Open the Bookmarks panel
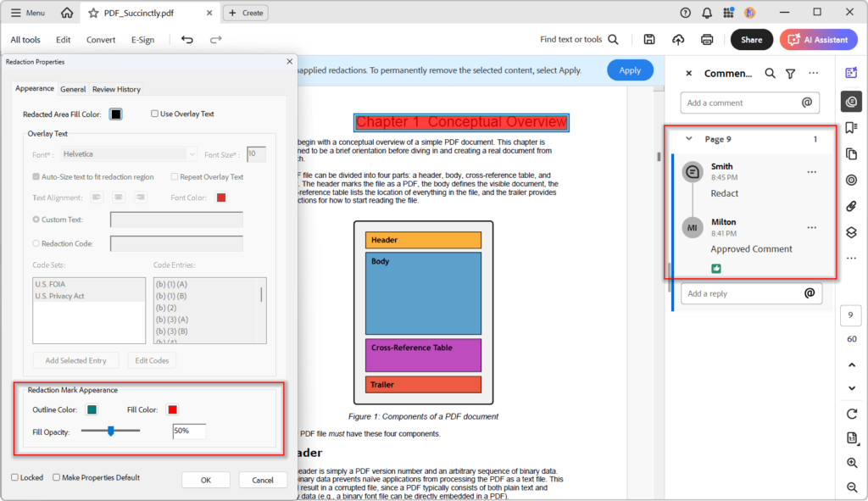The width and height of the screenshot is (868, 501). pyautogui.click(x=850, y=127)
